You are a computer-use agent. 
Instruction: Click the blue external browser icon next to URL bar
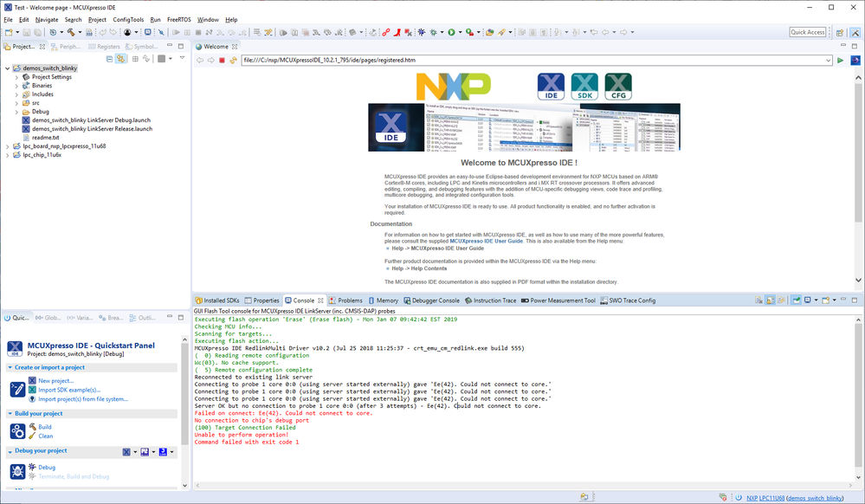855,60
